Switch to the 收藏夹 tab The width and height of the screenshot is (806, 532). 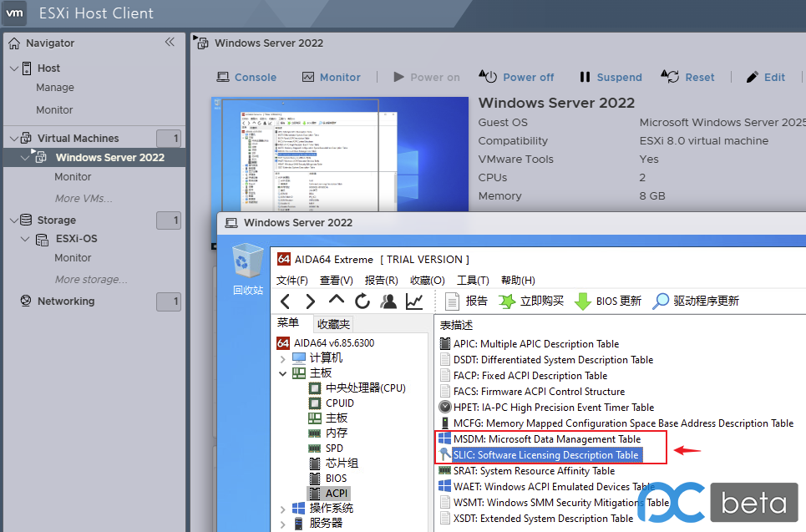(x=333, y=324)
